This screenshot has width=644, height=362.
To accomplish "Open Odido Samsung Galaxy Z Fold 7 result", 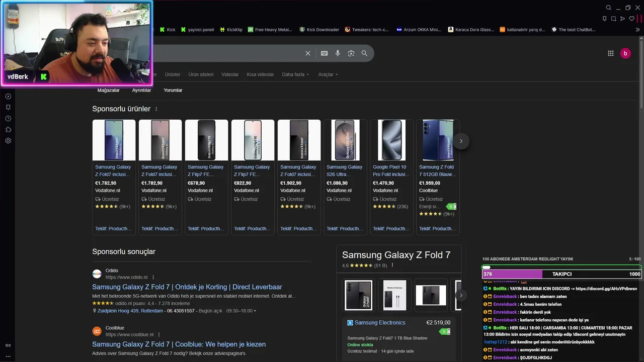I will 187,287.
